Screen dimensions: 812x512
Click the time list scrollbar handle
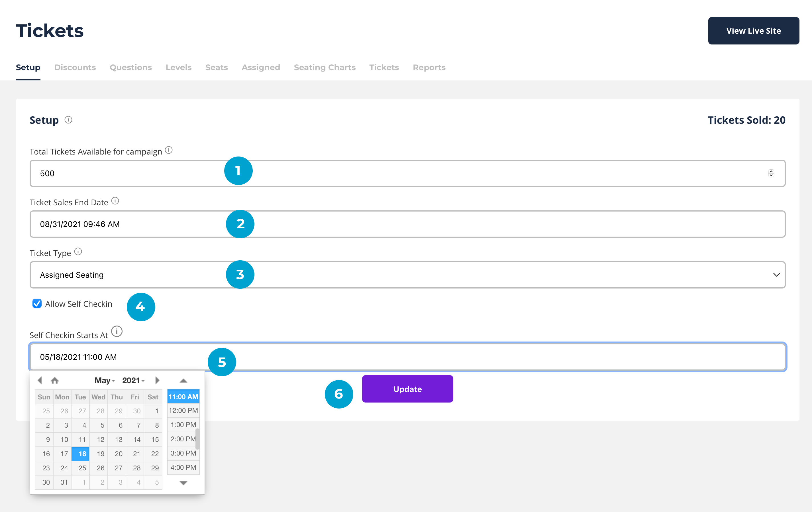[198, 438]
